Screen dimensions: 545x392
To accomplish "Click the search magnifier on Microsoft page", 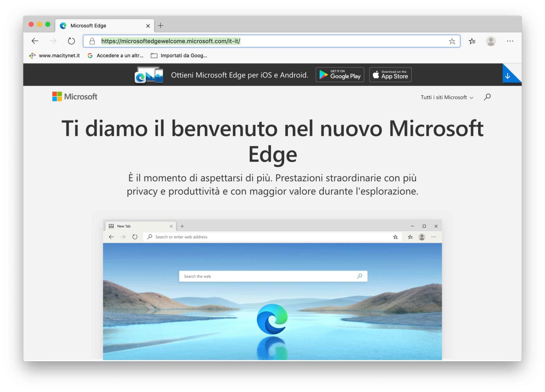I will coord(487,97).
